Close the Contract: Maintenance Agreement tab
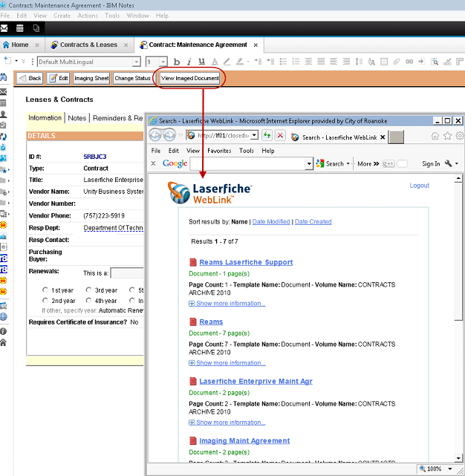The height and width of the screenshot is (476, 465). [256, 45]
